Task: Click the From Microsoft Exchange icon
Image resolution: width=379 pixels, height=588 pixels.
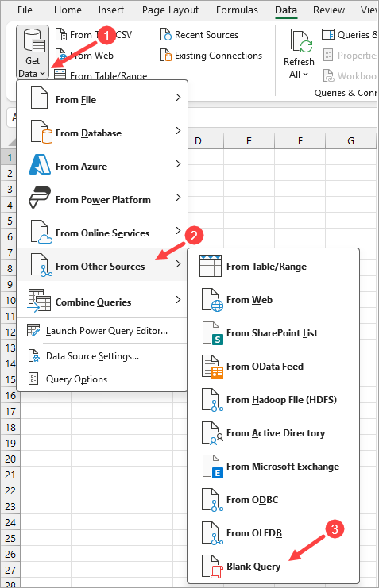Action: 213,467
